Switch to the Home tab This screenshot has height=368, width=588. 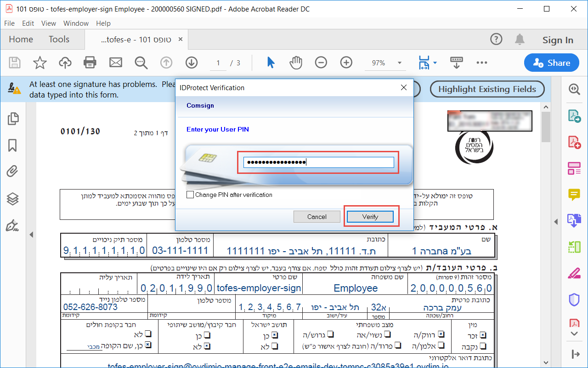pos(21,40)
